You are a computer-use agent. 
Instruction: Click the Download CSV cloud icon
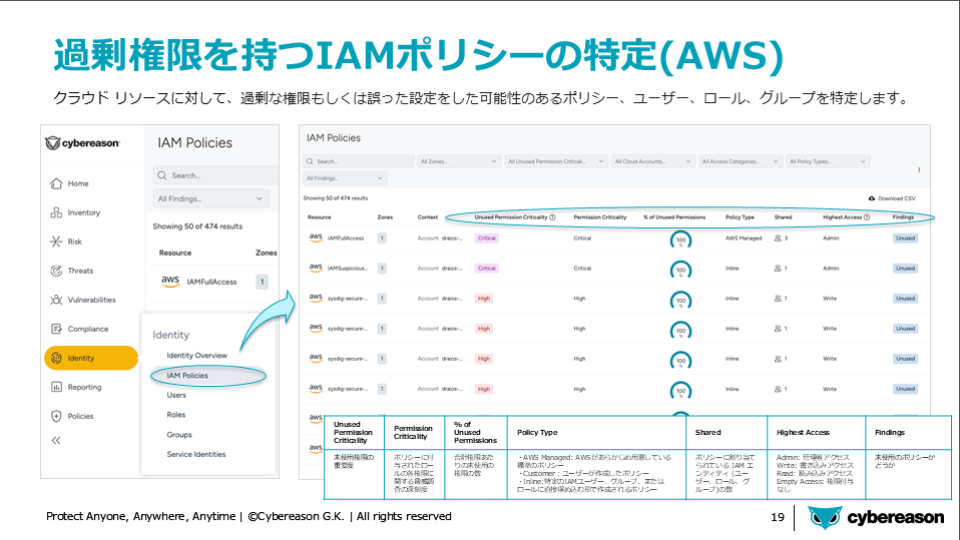click(872, 198)
